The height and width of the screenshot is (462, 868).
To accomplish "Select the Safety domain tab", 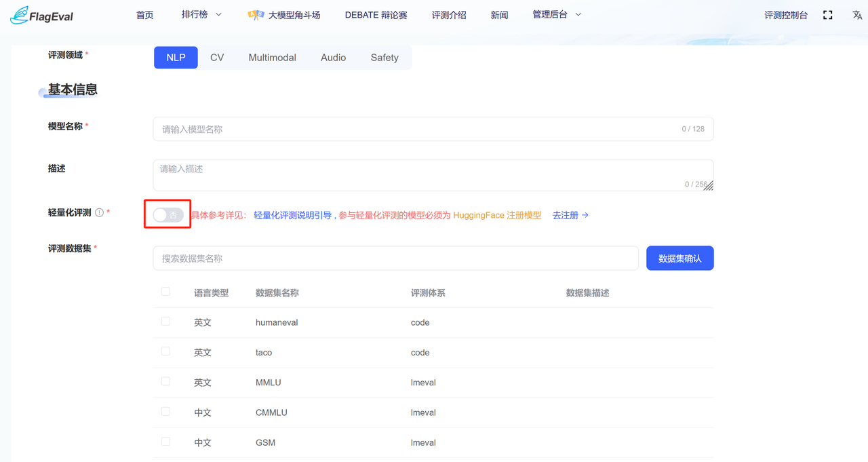I will (x=384, y=58).
